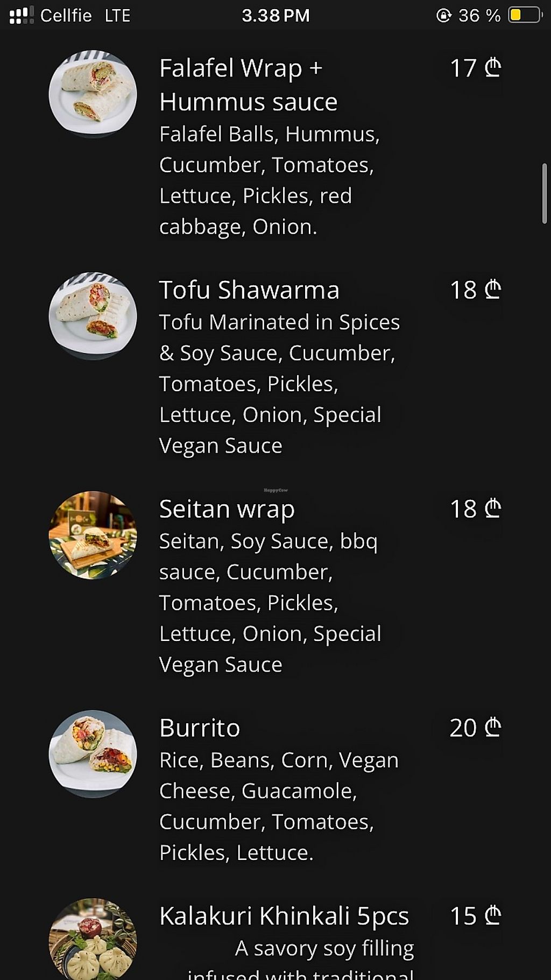Click the vertical scrollbar handle
The height and width of the screenshot is (980, 551).
point(544,194)
